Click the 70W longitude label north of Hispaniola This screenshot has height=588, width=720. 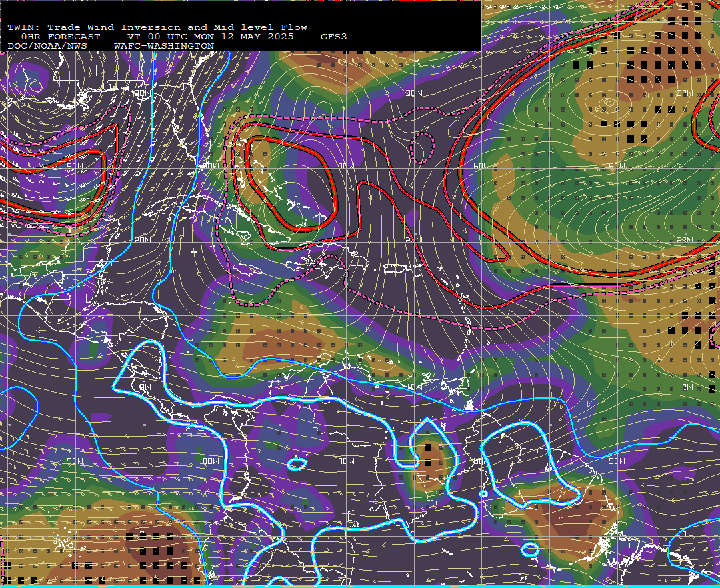click(x=347, y=166)
